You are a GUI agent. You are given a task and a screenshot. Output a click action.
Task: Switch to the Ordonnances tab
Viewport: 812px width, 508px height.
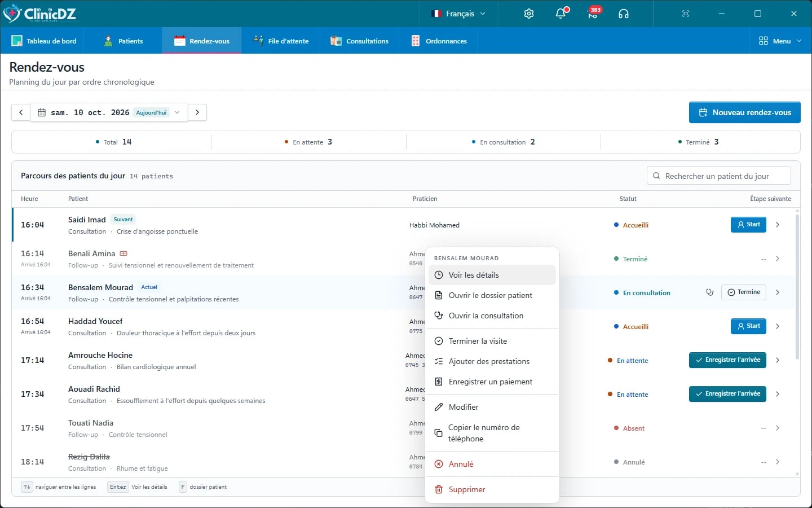coord(439,41)
